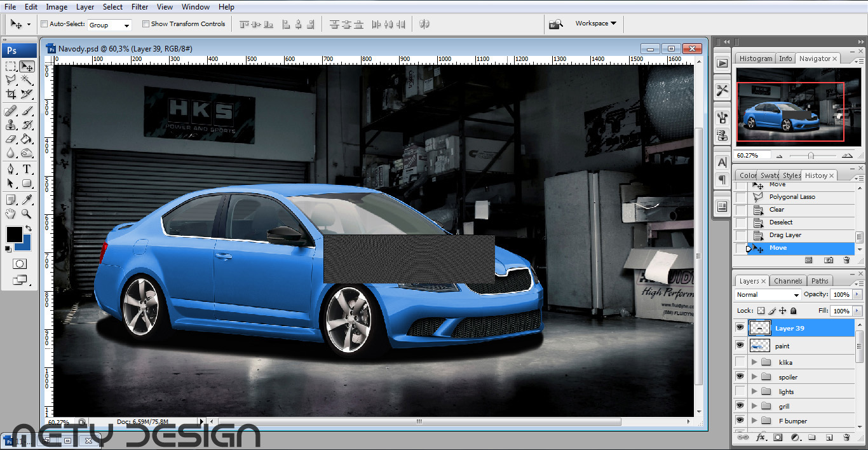Select the Clone Stamp tool
Viewport: 868px width, 450px height.
pos(11,125)
